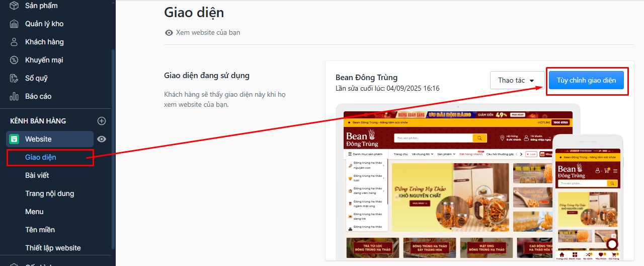Open Báo cáo via bar chart icon

click(15, 96)
